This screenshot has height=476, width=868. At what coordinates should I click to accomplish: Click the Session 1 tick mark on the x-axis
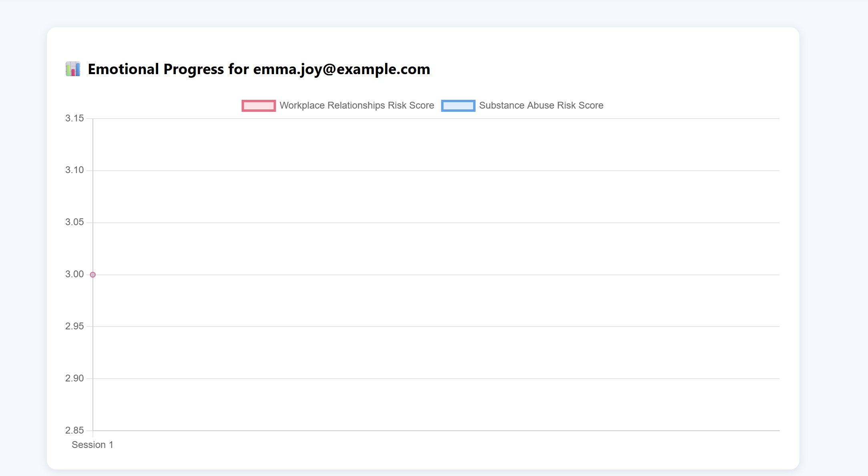(93, 434)
